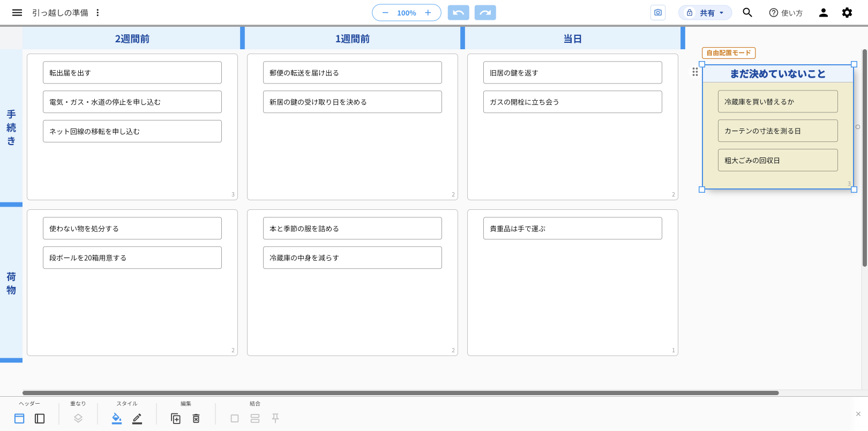Click the まだ決めていないこと card title

[x=778, y=74]
